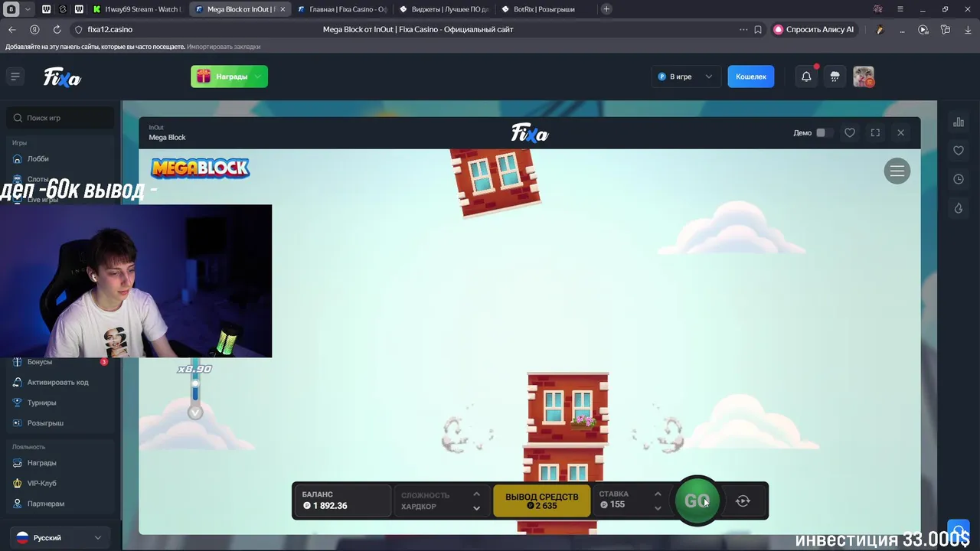Open the favorites heart icon in the right panel

[x=958, y=151]
